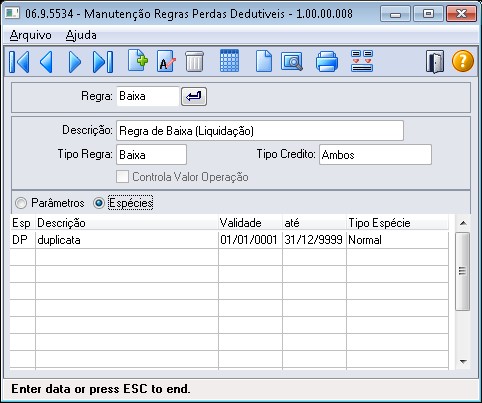Confirm Regra with the enter-arrow button
The height and width of the screenshot is (403, 482).
tap(194, 97)
